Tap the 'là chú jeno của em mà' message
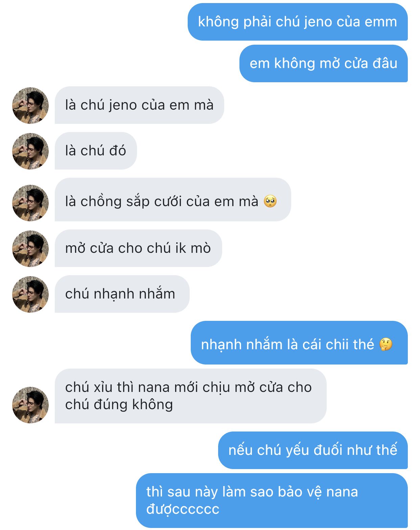Image resolution: width=420 pixels, height=530 pixels. (x=139, y=105)
